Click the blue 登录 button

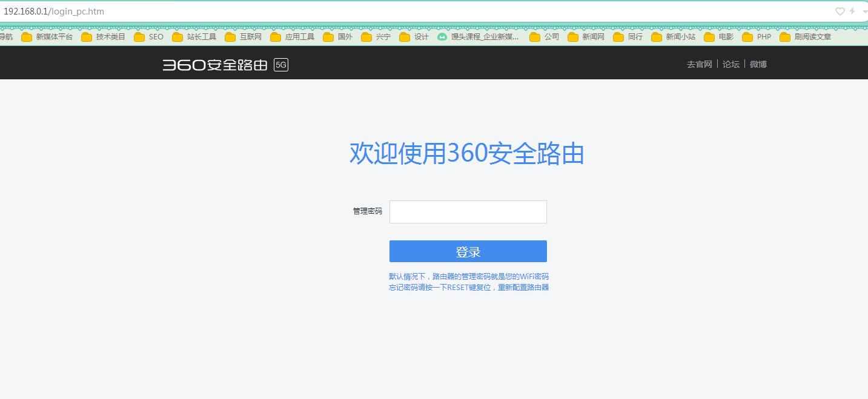click(468, 251)
